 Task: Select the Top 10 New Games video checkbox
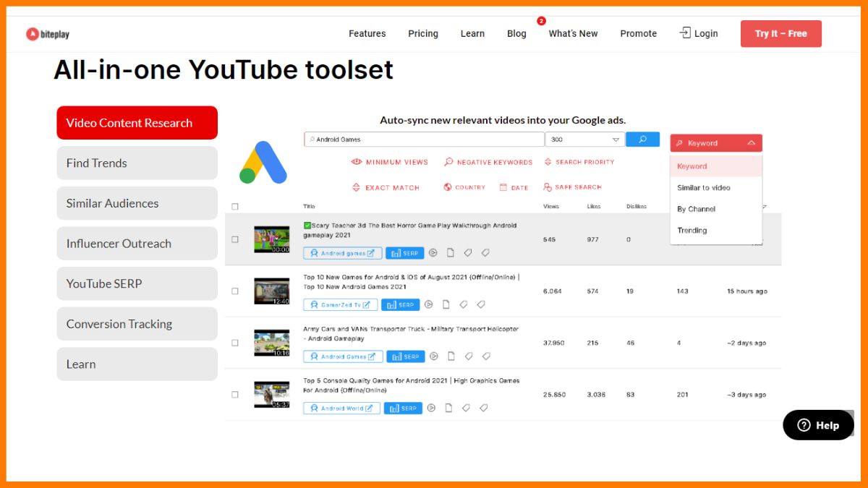pos(234,291)
